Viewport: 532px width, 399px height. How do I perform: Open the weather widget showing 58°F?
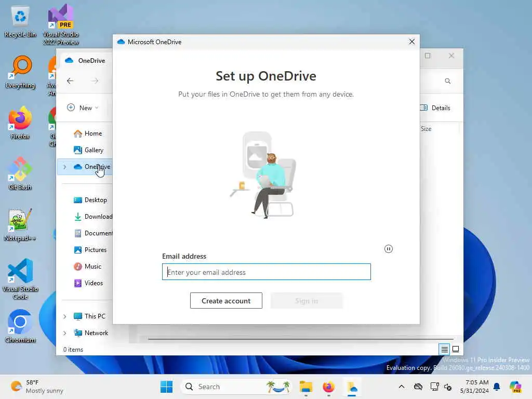coord(37,387)
